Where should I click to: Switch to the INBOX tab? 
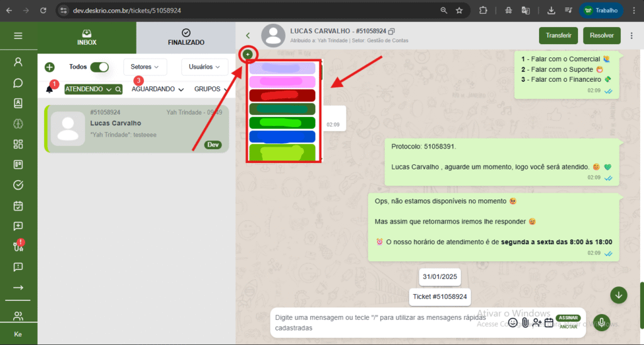(x=87, y=37)
